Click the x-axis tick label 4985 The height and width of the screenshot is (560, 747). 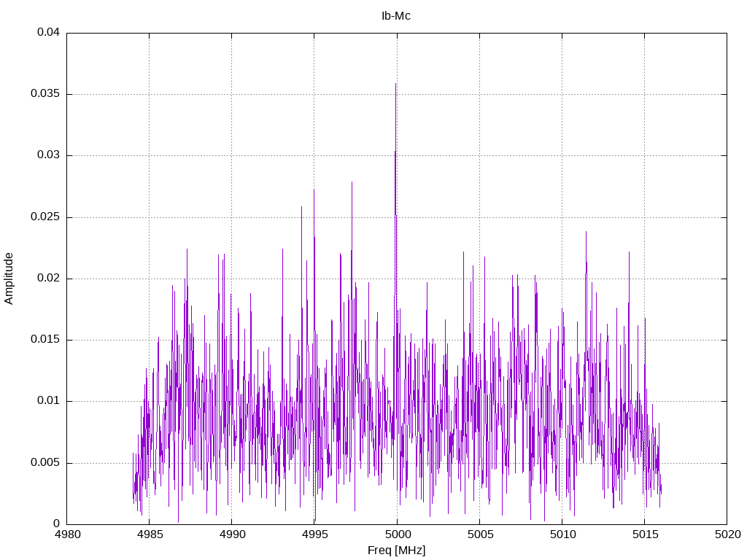point(150,534)
